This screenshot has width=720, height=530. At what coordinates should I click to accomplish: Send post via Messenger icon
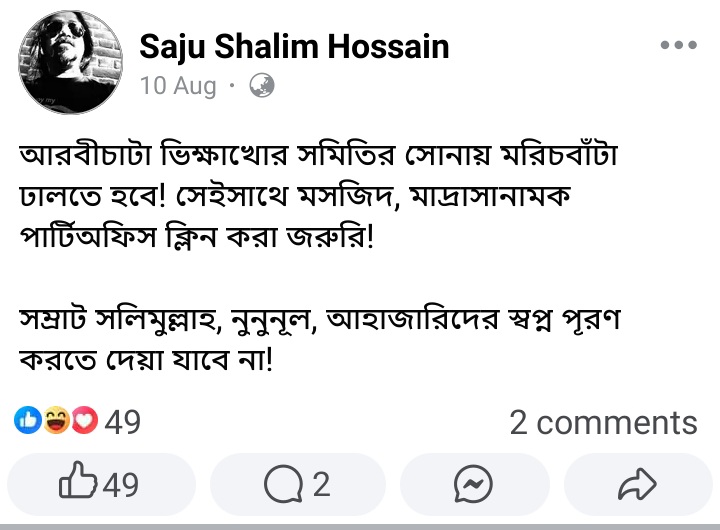(x=473, y=485)
